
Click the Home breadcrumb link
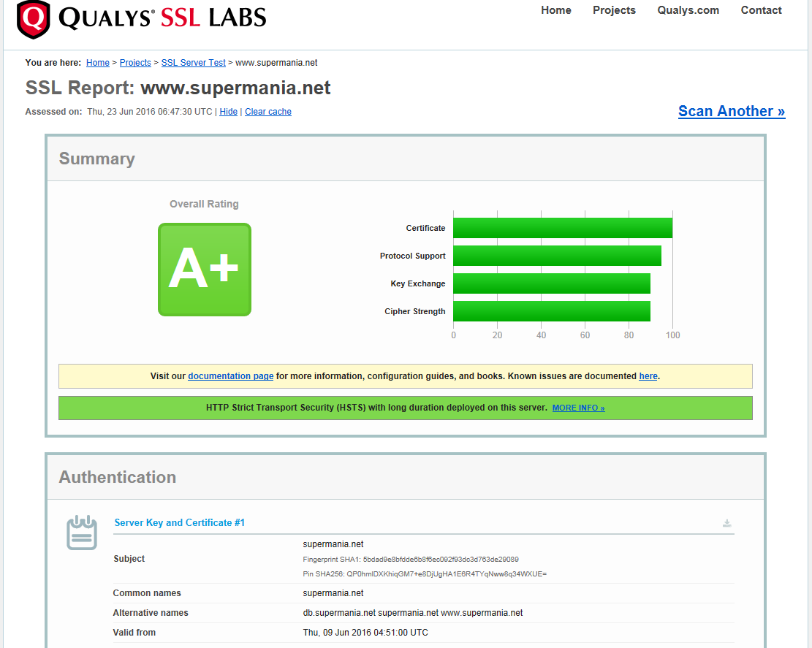tap(98, 63)
